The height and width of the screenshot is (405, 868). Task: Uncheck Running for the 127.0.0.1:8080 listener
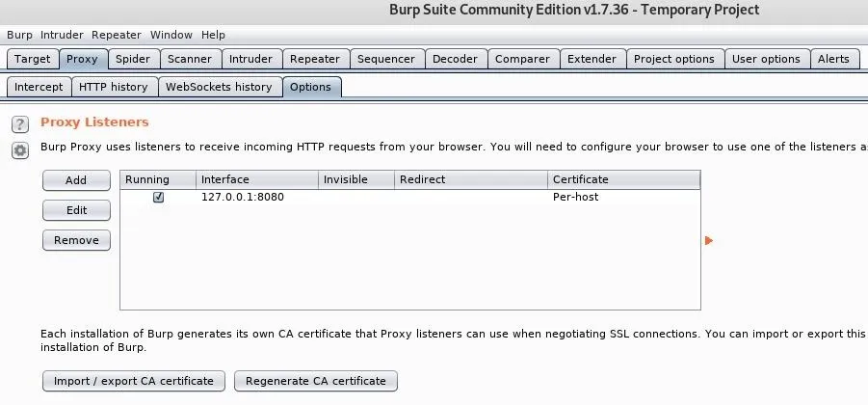click(x=158, y=197)
